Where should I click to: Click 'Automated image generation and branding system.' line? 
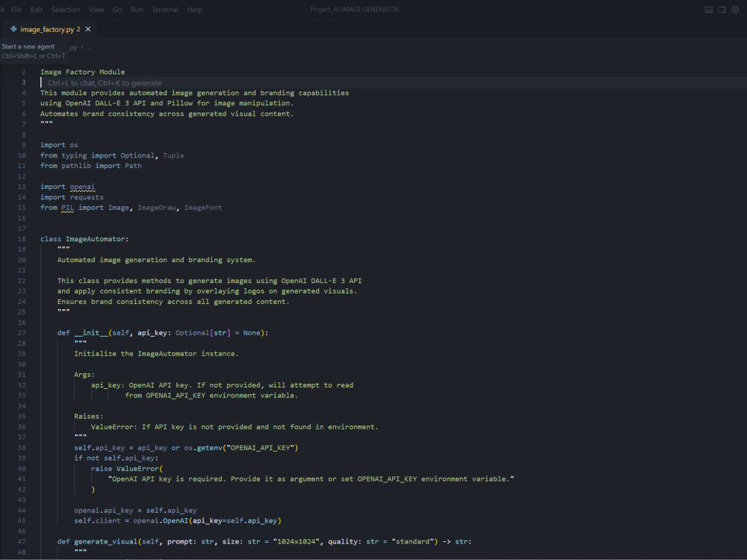pos(156,260)
